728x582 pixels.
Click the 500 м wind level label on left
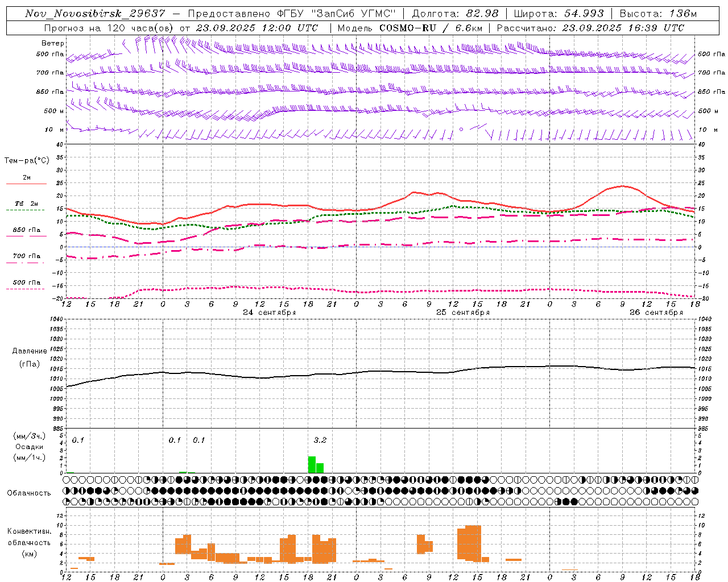54,111
